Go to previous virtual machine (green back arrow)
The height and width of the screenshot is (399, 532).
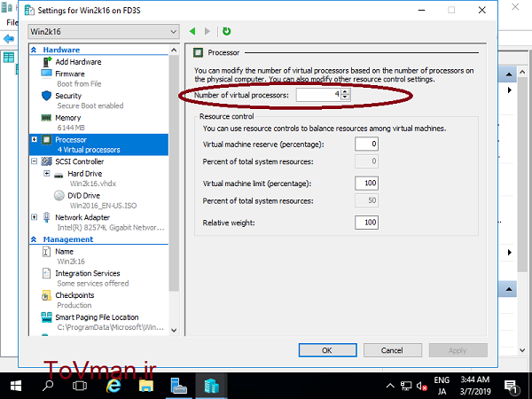192,32
